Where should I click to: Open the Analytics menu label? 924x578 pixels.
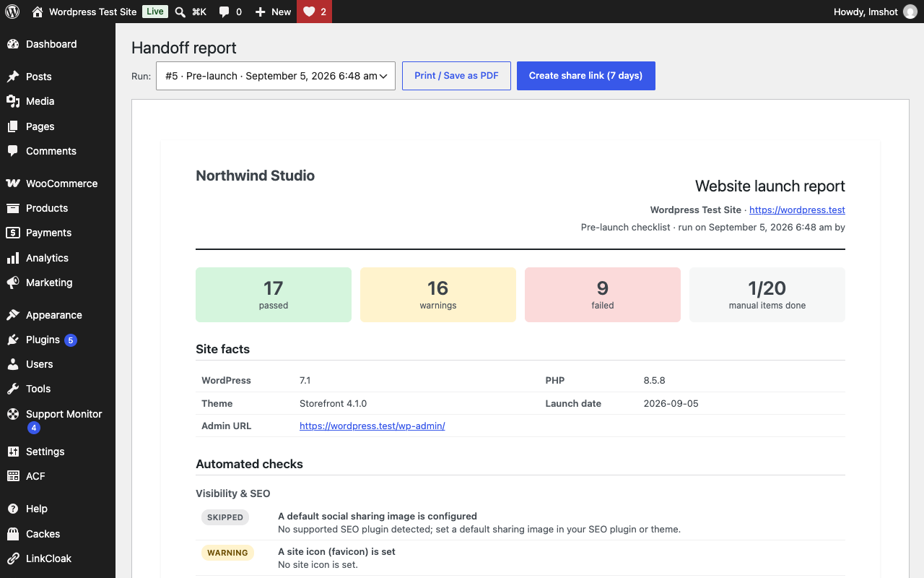[x=47, y=258]
